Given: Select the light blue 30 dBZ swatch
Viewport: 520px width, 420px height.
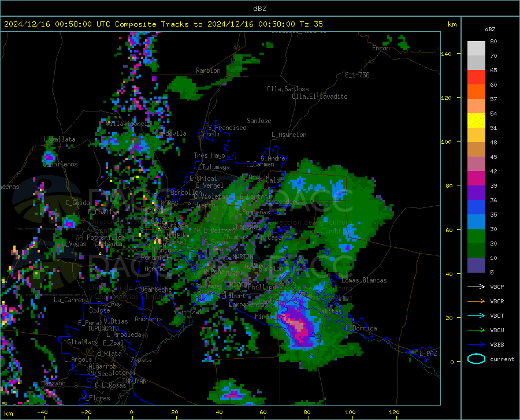Looking at the screenshot, I should click(x=476, y=222).
